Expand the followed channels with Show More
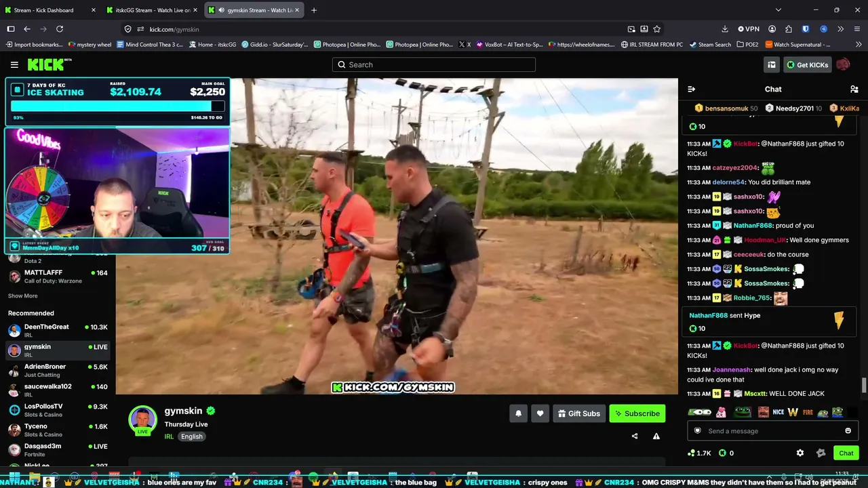The image size is (868, 488). tap(22, 296)
